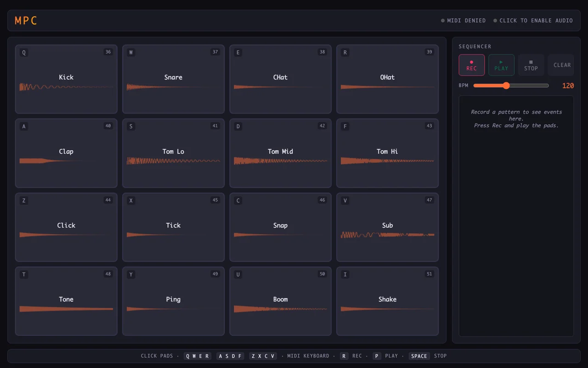
Task: Play the Tom Hi pad
Action: [387, 153]
